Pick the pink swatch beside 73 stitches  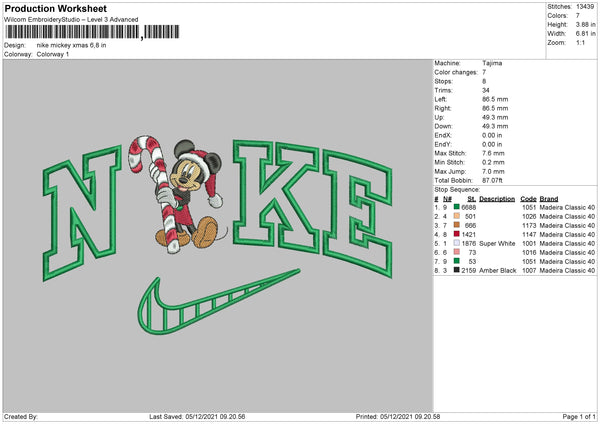click(x=457, y=252)
